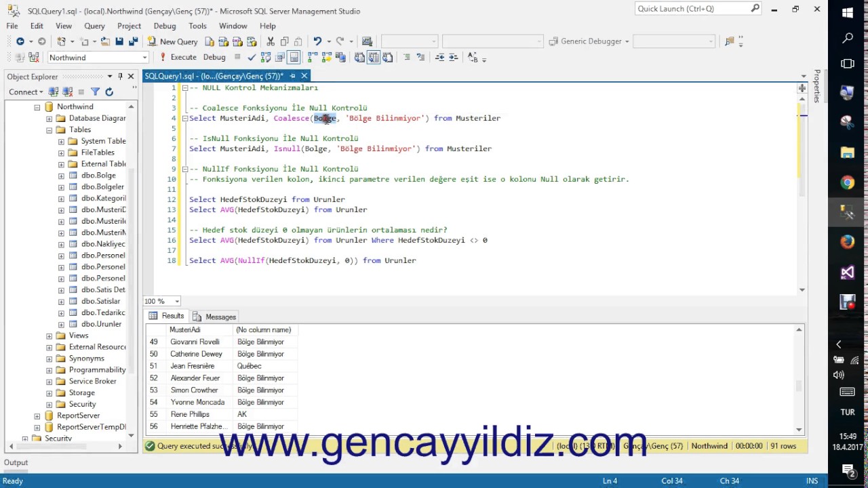Image resolution: width=868 pixels, height=488 pixels.
Task: Click the Copy icon in toolbar
Action: [284, 41]
